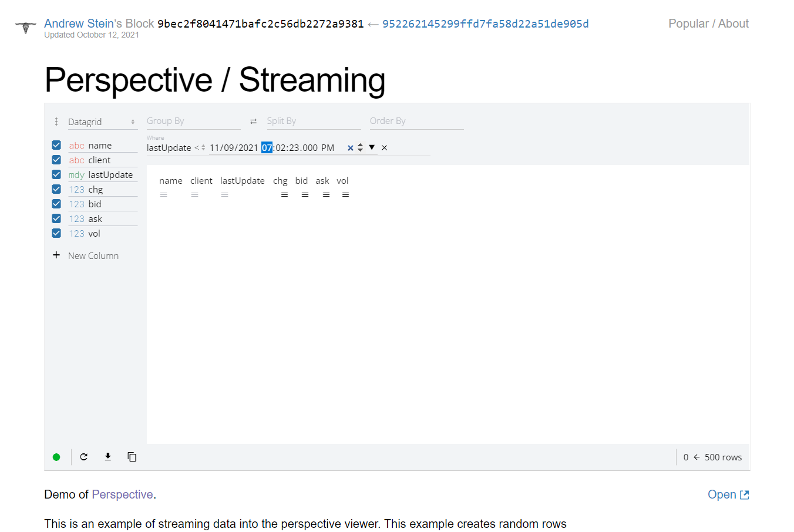Click the bid column style icon
794x532 pixels.
click(305, 195)
